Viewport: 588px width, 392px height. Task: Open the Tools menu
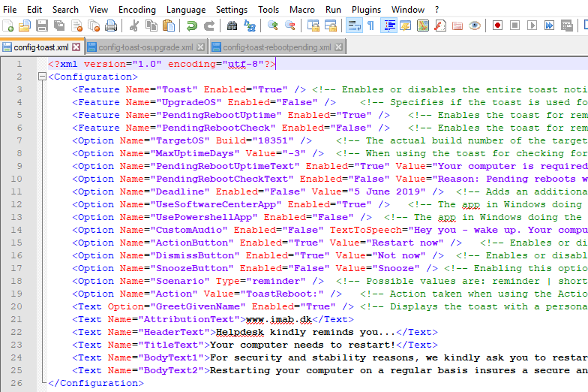268,9
